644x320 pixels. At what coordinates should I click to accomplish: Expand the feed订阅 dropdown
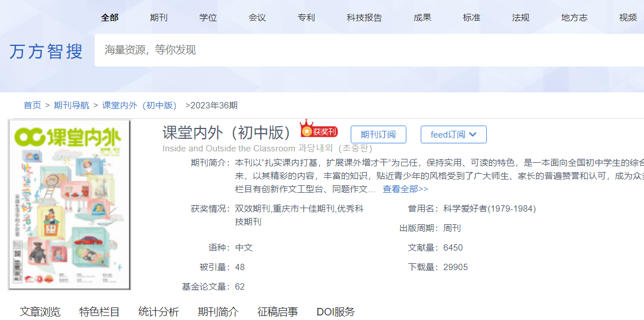point(453,135)
